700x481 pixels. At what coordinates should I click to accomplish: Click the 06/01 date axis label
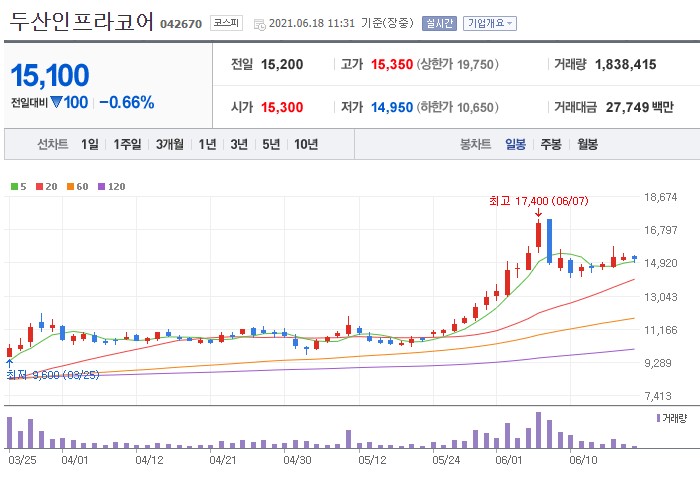coord(509,460)
